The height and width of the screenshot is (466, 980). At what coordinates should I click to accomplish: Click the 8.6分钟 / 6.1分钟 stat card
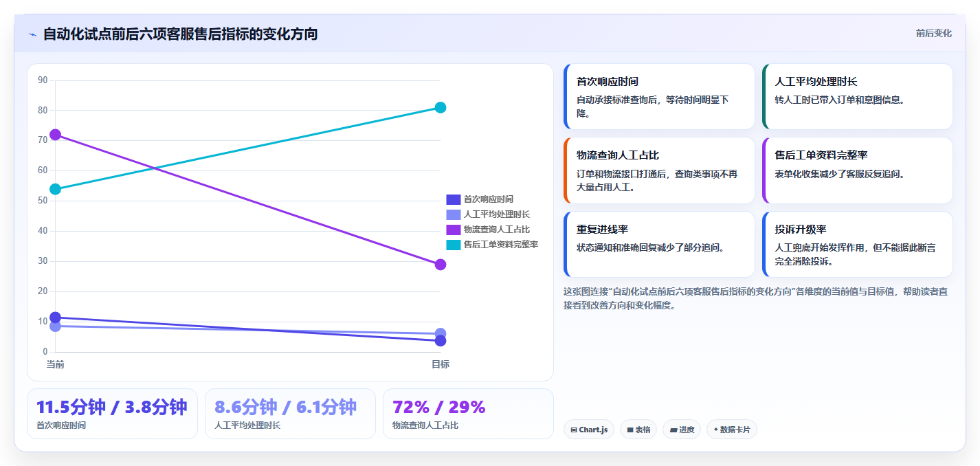click(x=290, y=414)
